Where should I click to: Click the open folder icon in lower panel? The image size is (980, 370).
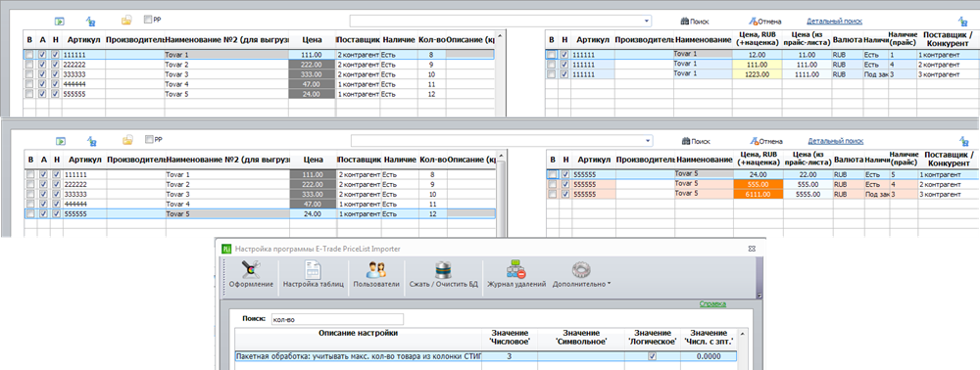click(127, 140)
